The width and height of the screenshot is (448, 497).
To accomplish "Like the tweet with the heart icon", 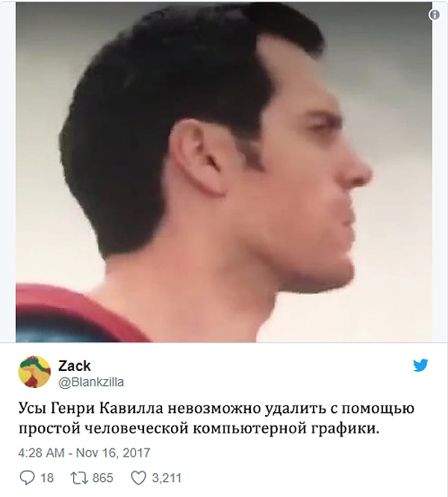I will coord(139,478).
